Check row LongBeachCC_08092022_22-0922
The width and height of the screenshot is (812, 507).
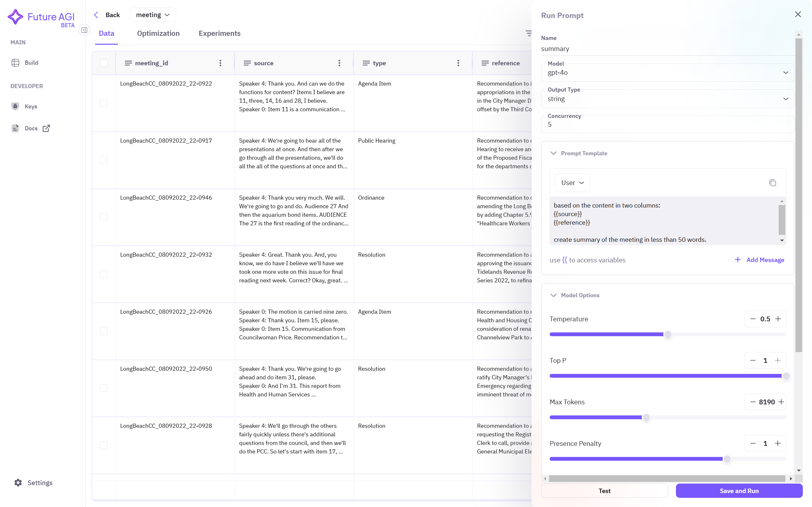click(x=104, y=103)
